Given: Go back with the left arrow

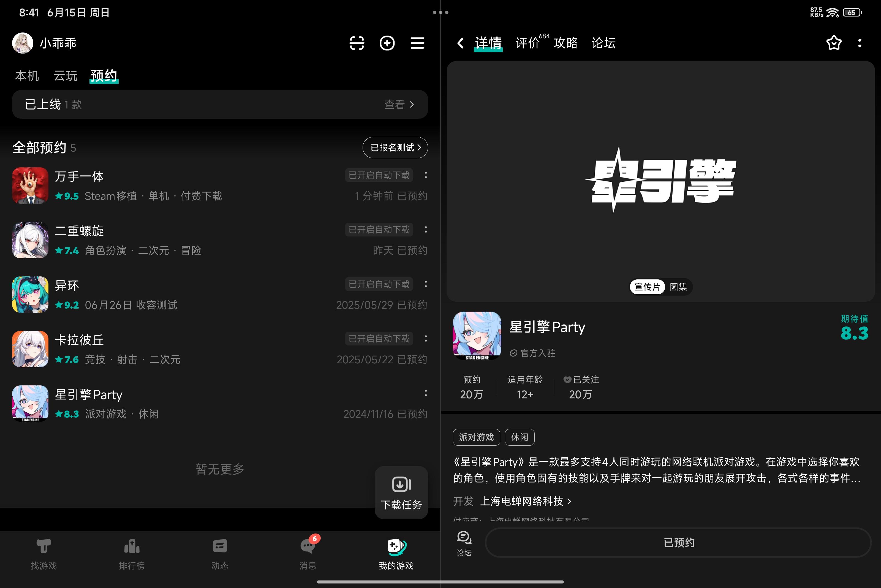Looking at the screenshot, I should coord(461,43).
